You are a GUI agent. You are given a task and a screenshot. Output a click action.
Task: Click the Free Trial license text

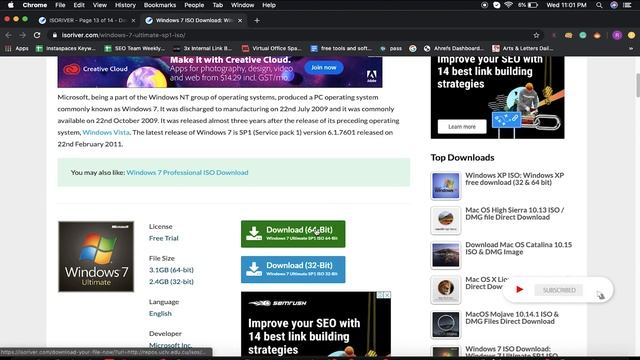pos(164,238)
